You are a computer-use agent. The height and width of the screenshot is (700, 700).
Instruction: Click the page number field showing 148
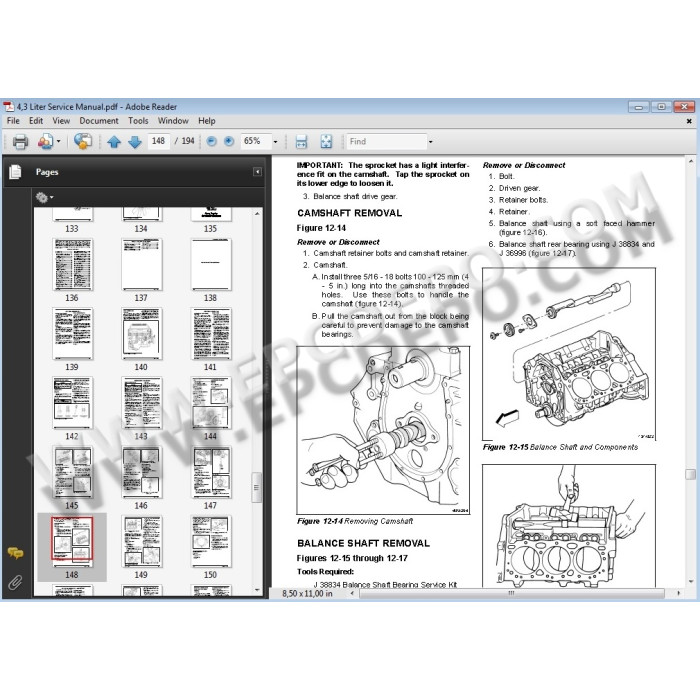coord(159,141)
